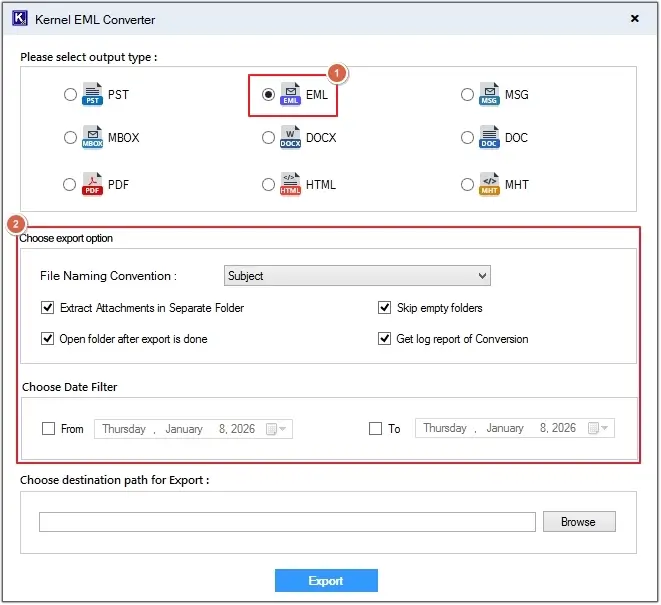Click the HTML file format icon
Viewport: 661px width, 605px height.
point(290,184)
